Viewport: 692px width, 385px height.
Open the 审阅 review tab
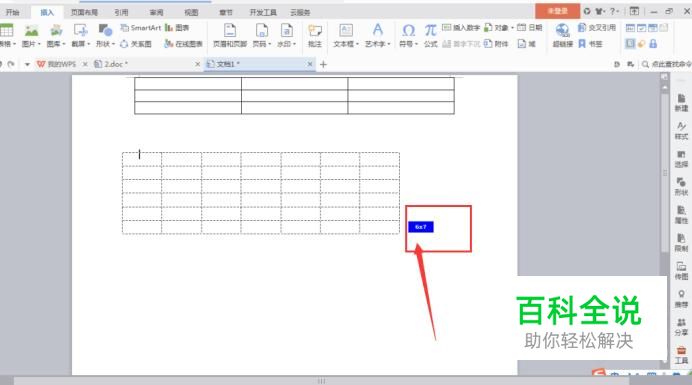(x=156, y=12)
